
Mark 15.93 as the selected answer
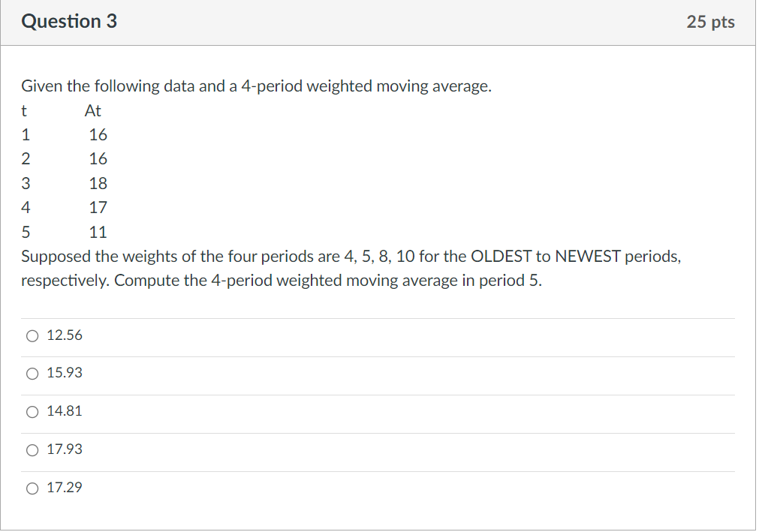point(65,373)
